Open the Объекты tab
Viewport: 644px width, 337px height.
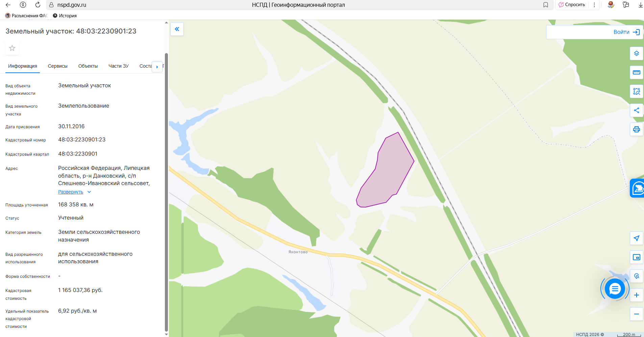88,66
